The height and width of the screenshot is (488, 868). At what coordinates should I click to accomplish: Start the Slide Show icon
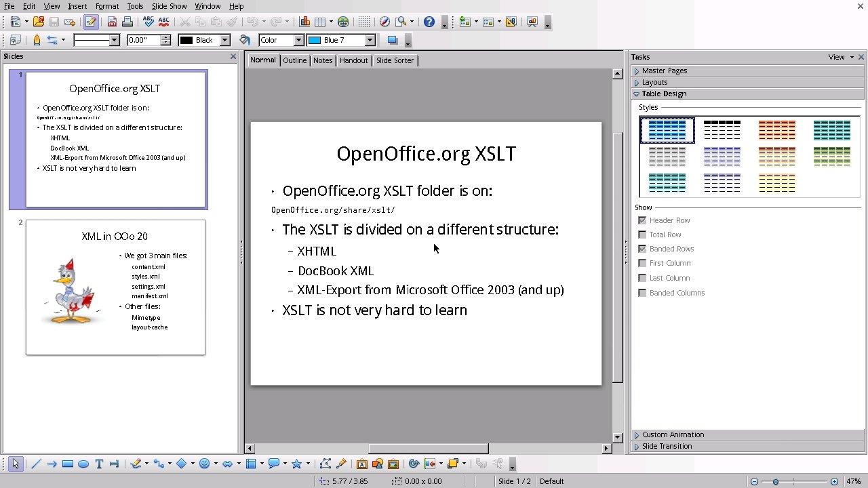pyautogui.click(x=532, y=22)
